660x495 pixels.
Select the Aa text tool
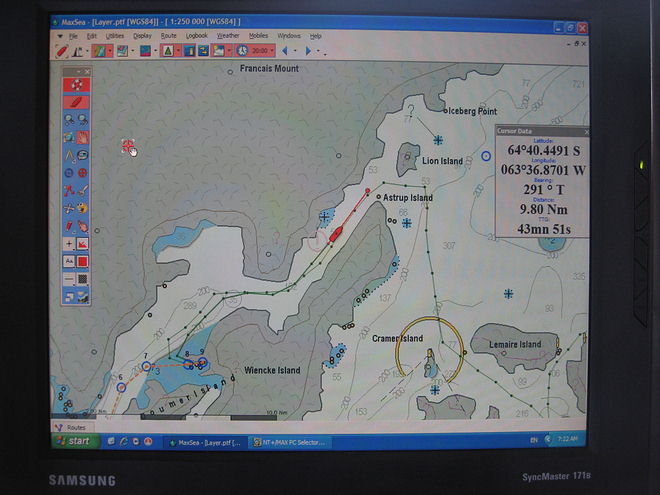69,261
